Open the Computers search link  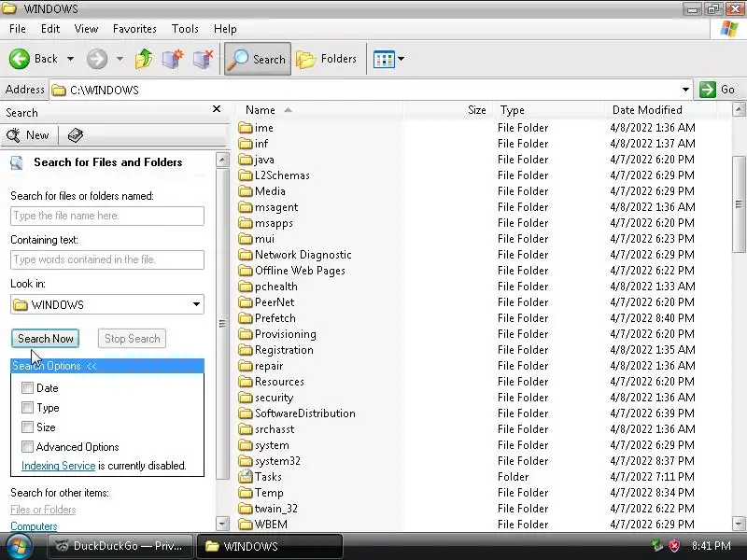[34, 526]
